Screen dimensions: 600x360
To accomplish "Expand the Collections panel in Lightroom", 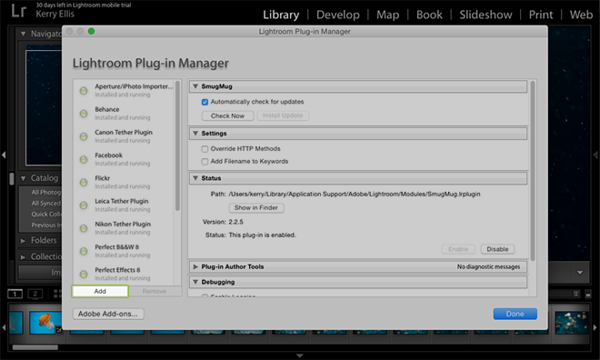I will click(x=23, y=257).
